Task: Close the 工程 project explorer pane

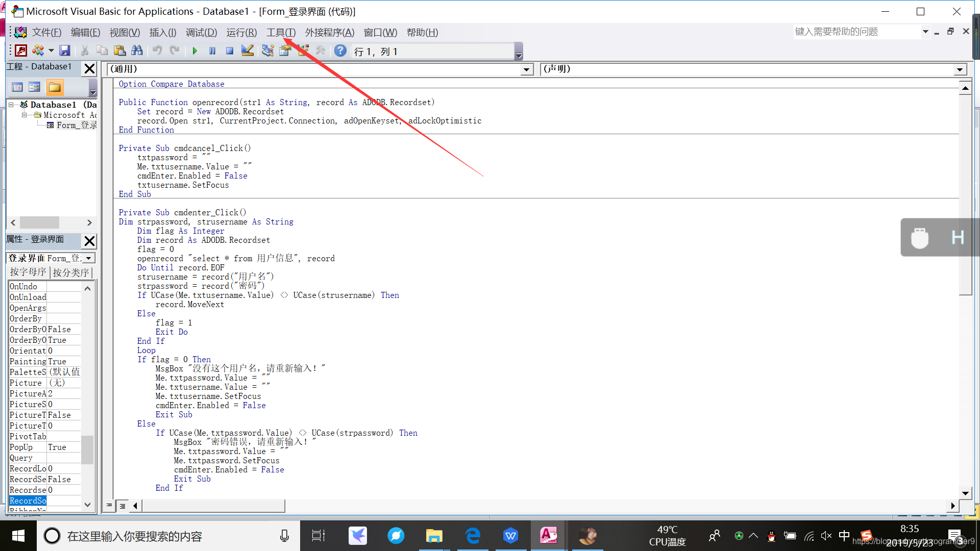Action: [89, 68]
